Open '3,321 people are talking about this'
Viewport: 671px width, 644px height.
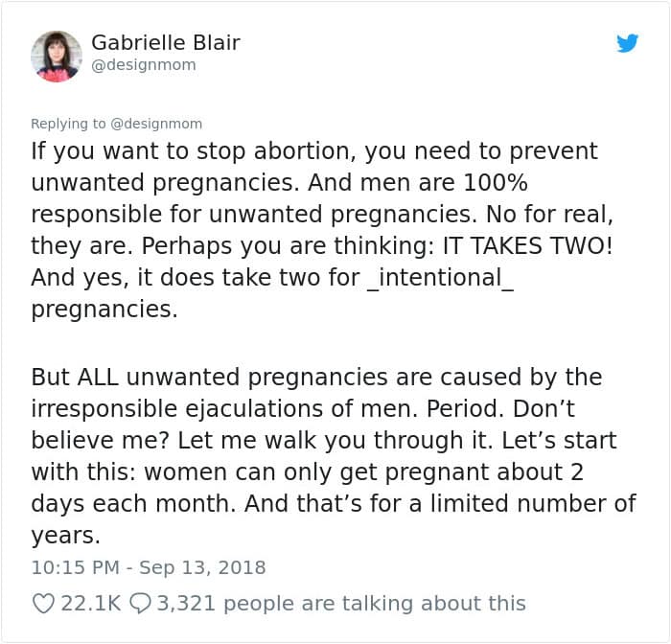tap(341, 604)
